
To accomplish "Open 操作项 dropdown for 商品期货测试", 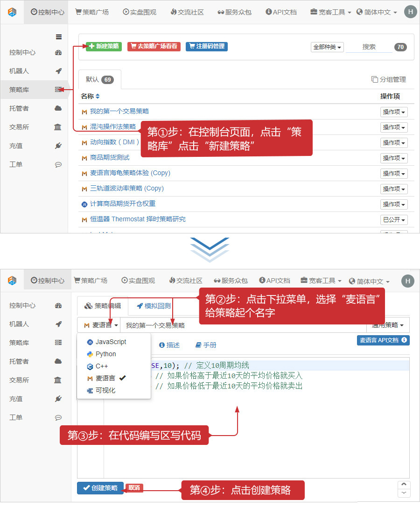I will click(x=394, y=158).
